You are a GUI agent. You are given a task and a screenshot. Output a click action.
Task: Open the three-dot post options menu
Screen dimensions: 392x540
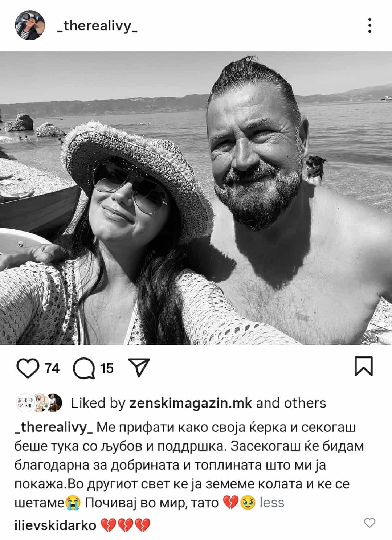click(x=369, y=25)
